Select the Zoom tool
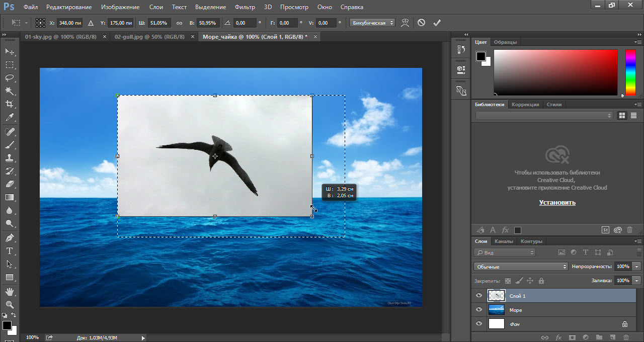 click(x=10, y=304)
